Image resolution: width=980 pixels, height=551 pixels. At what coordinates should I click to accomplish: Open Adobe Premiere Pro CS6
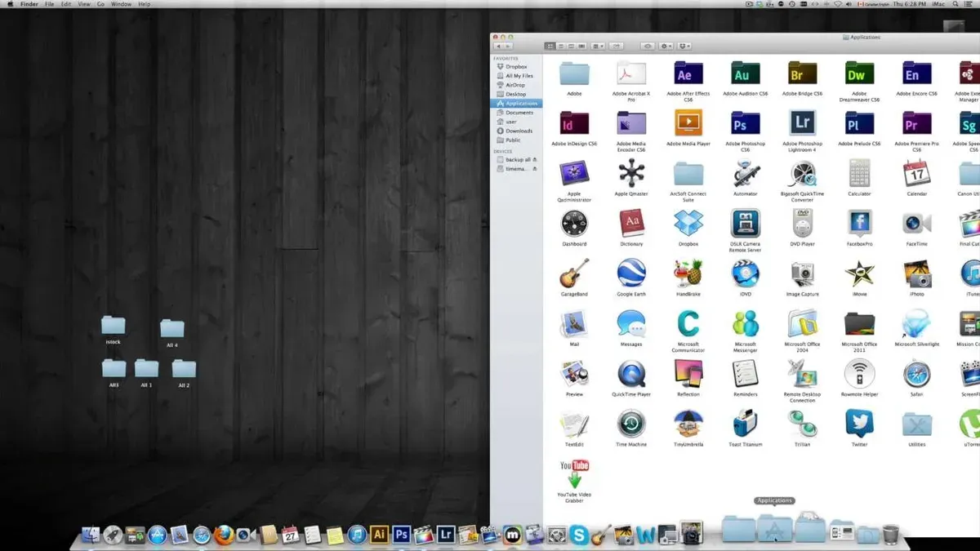point(916,124)
